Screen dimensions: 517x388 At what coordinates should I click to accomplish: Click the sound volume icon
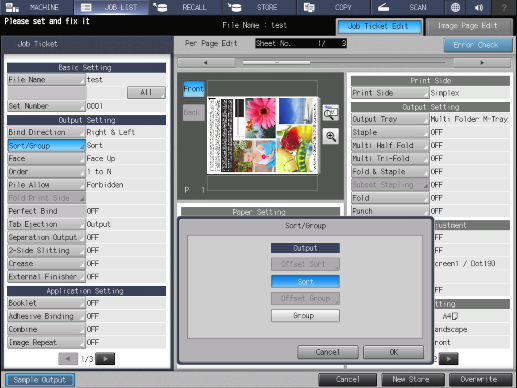479,7
